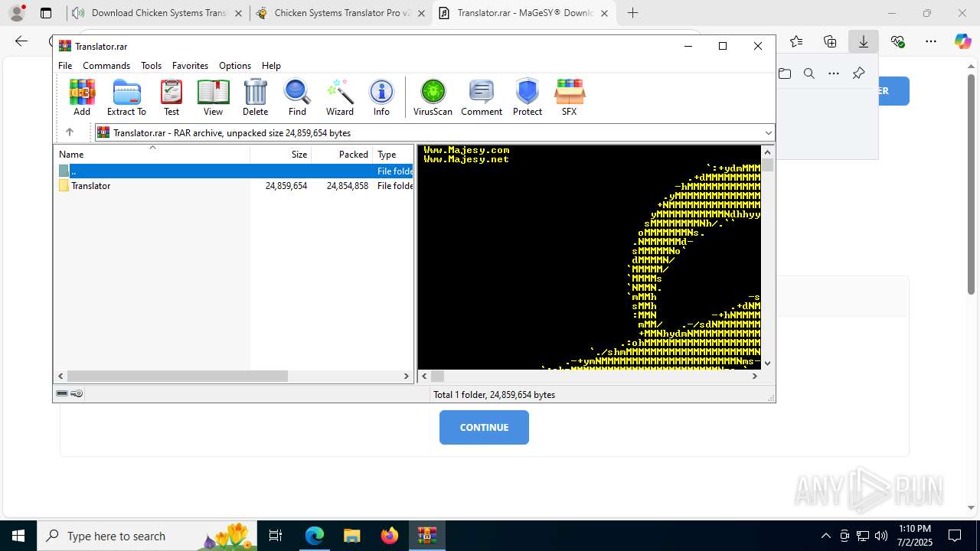Viewport: 980px width, 551px height.
Task: Launch the Wizard tool
Action: [x=340, y=97]
